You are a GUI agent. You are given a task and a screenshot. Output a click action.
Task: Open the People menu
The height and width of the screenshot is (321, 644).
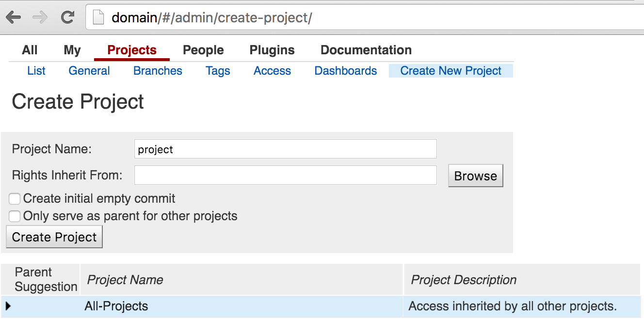tap(203, 50)
